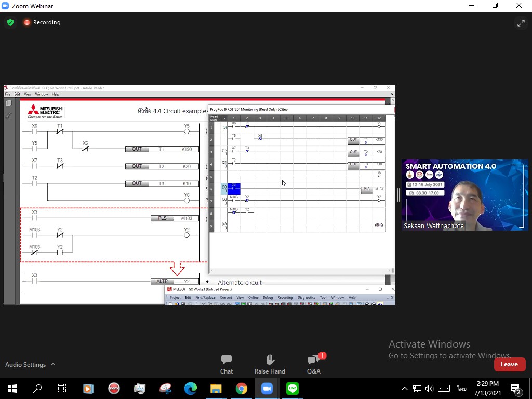Click PLS M103 instruction in ladder monitor

(x=373, y=190)
